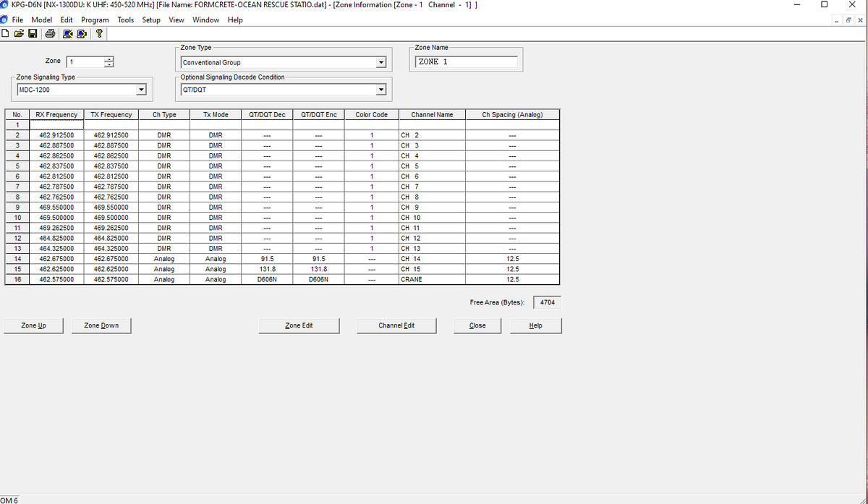The height and width of the screenshot is (504, 868).
Task: Click the Zone Edit button
Action: [299, 325]
